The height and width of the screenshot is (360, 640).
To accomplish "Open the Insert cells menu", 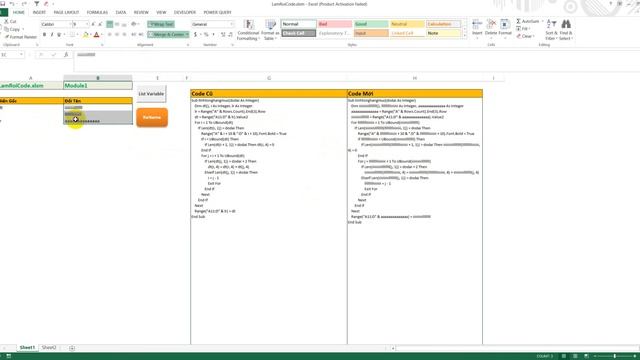I will (477, 29).
